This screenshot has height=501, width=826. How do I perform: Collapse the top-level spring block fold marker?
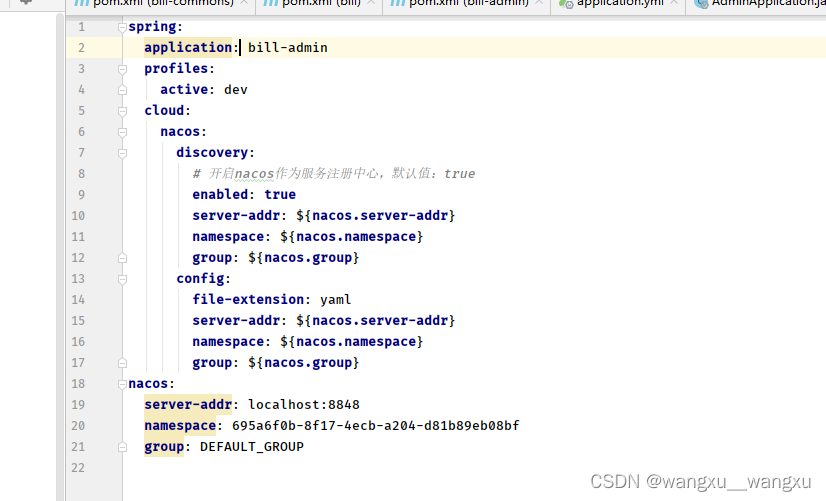coord(122,27)
